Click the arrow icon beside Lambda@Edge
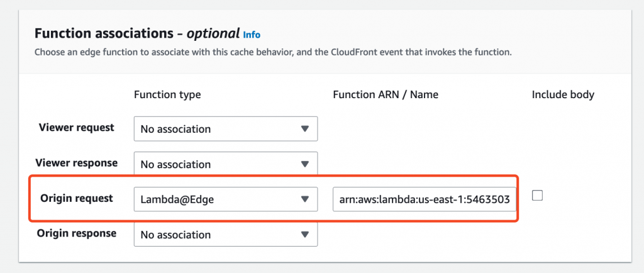This screenshot has width=644, height=273. pos(305,199)
